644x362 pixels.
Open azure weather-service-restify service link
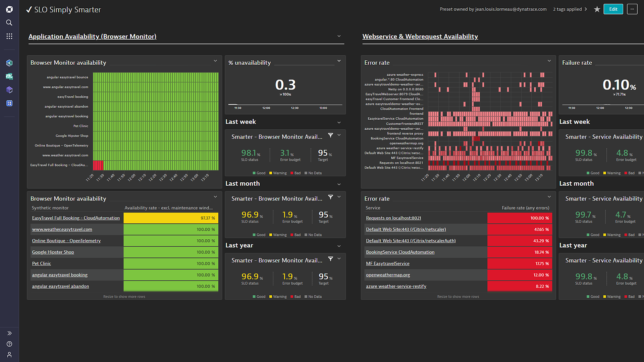[x=396, y=286]
